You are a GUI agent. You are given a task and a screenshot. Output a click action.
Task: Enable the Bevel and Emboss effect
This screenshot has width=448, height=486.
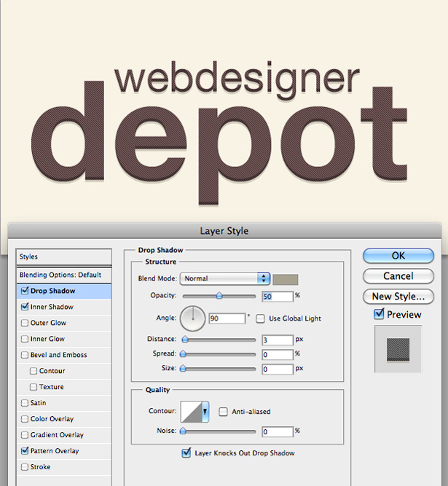[x=25, y=355]
